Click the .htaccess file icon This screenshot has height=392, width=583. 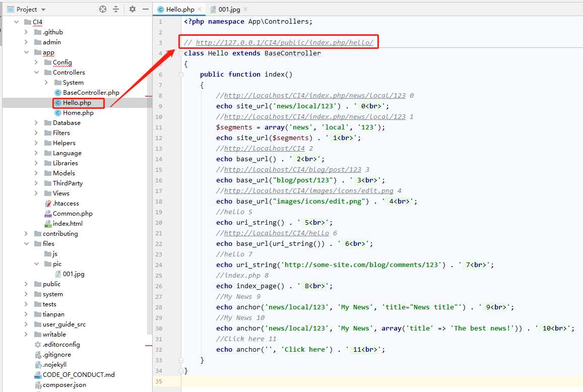pyautogui.click(x=48, y=204)
